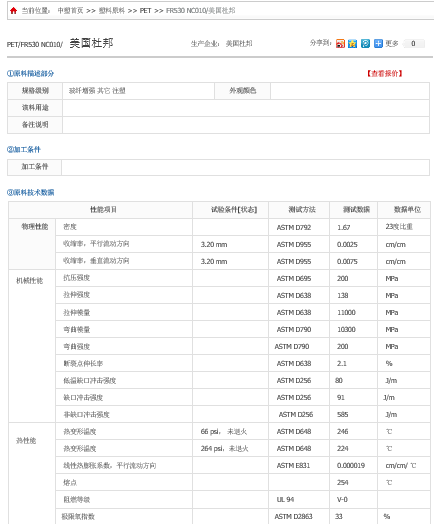Click PET/FR530 NC010/ title text
The image size is (434, 524).
(x=35, y=44)
